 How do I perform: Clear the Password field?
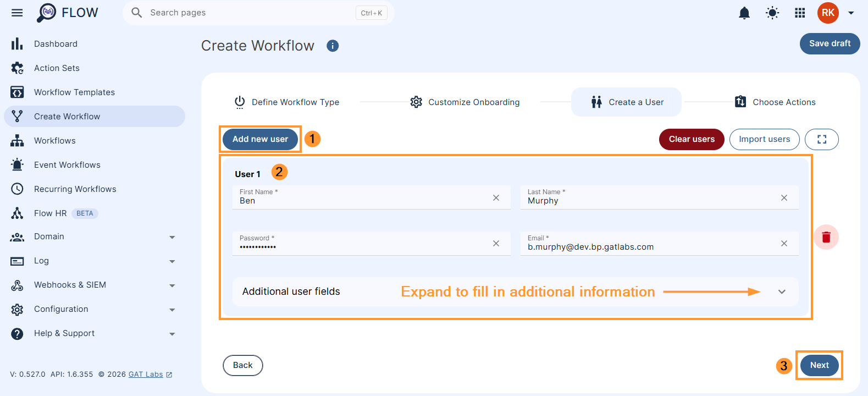coord(496,244)
